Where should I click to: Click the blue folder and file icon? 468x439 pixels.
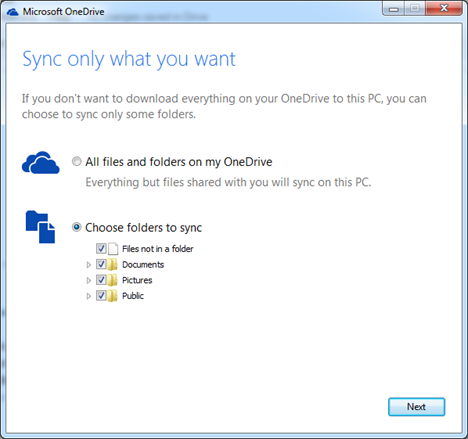[40, 227]
